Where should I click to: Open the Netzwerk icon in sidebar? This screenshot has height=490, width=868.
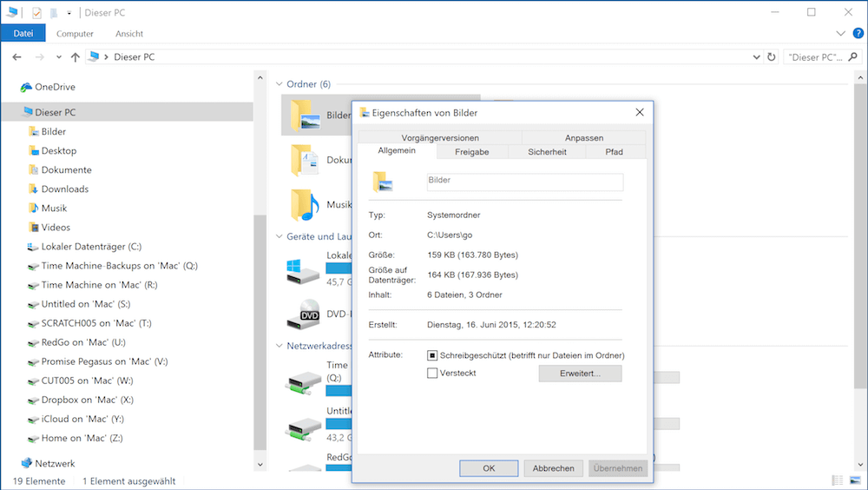pos(27,463)
